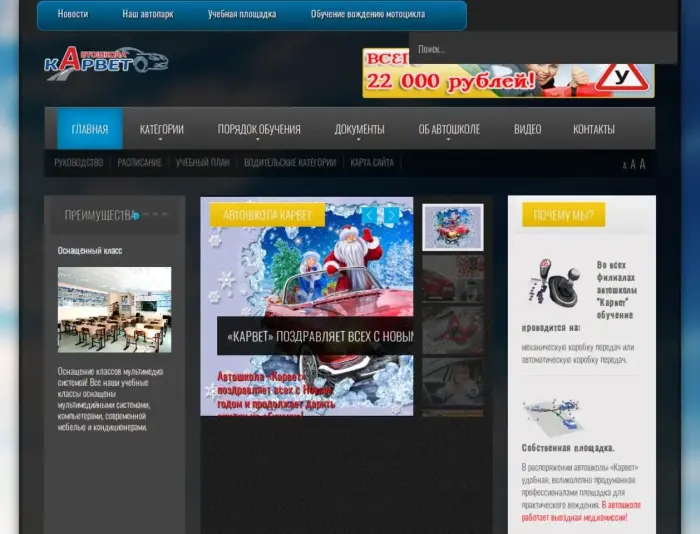Open Карвет поздравляет всех slide caption
Viewport: 700px width, 534px height.
(x=315, y=336)
